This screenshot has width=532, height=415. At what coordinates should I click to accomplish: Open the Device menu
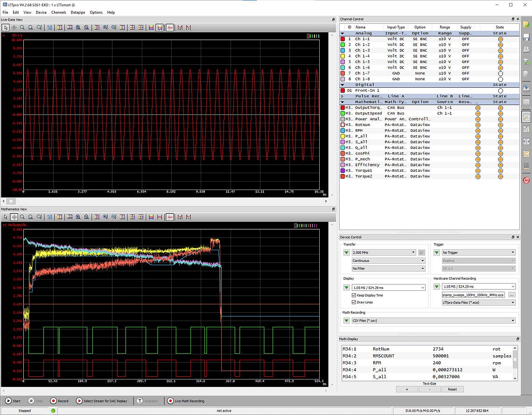point(41,12)
